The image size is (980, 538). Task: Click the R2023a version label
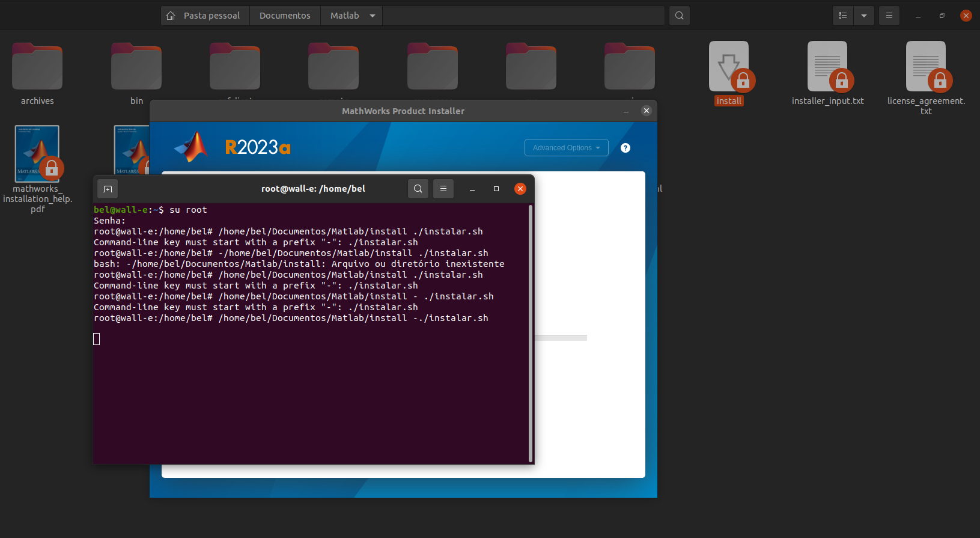(258, 147)
